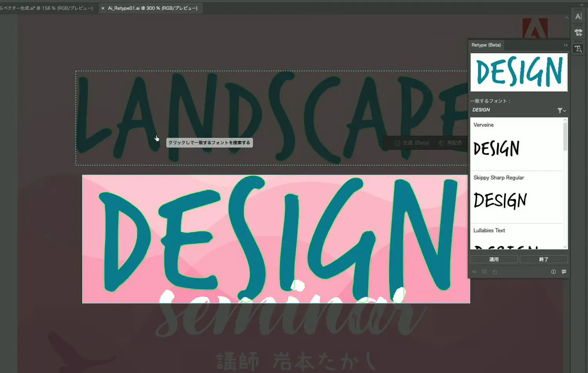Expand the panel dock with top chevrons
Image resolution: width=588 pixels, height=373 pixels.
tap(582, 5)
